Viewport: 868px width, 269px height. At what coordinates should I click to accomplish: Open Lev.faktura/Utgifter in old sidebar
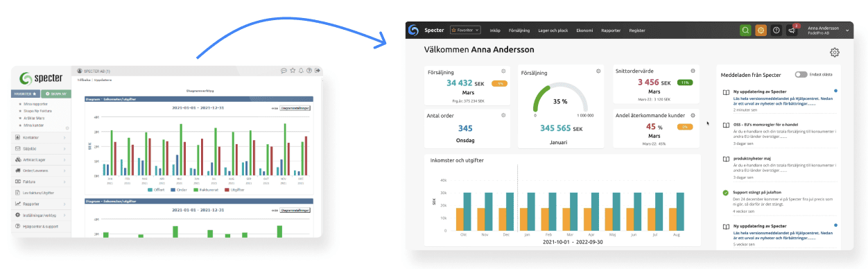[x=42, y=193]
